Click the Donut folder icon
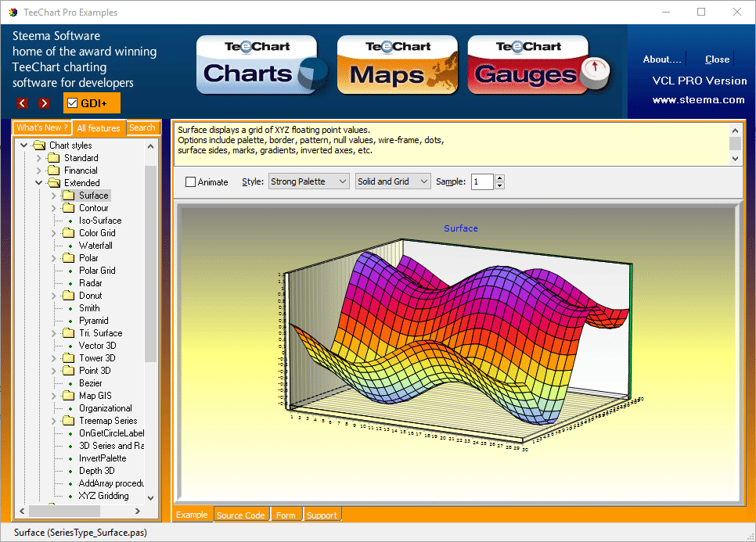Image resolution: width=756 pixels, height=542 pixels. tap(68, 296)
